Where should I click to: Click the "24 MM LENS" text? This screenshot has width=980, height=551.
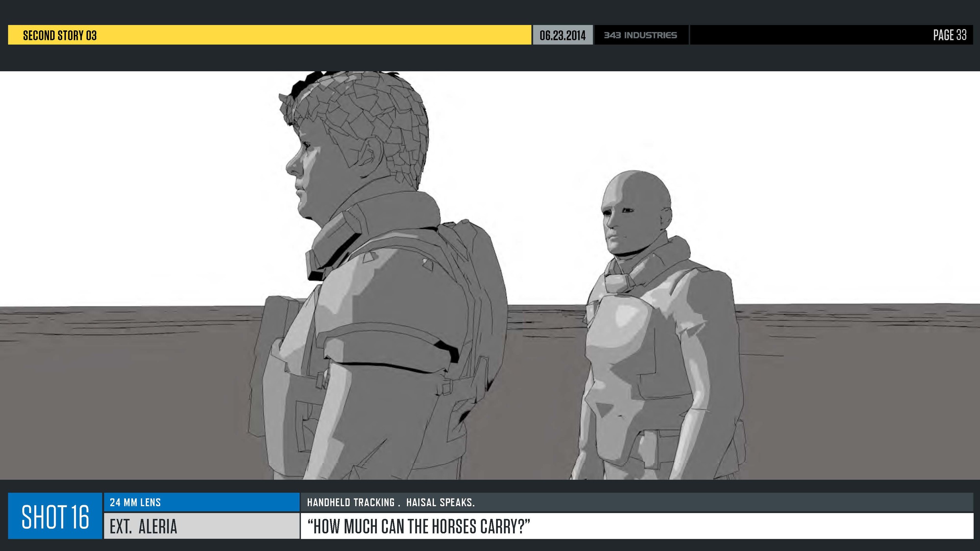[x=135, y=502]
